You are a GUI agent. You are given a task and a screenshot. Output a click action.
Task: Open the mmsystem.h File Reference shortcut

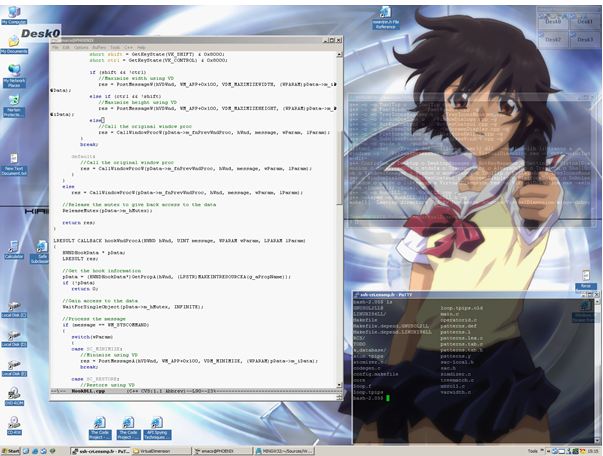pyautogui.click(x=385, y=18)
